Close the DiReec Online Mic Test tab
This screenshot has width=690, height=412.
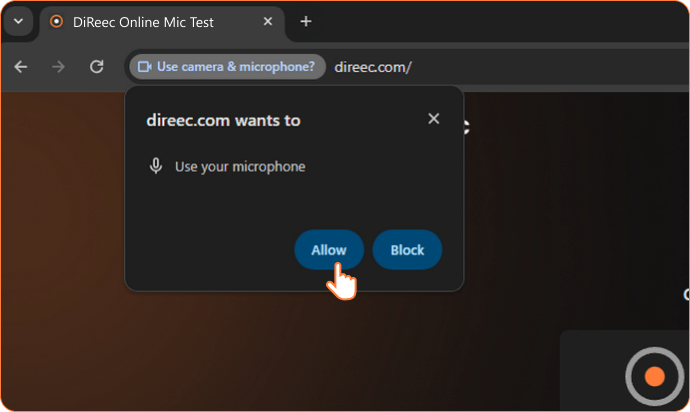coord(268,21)
